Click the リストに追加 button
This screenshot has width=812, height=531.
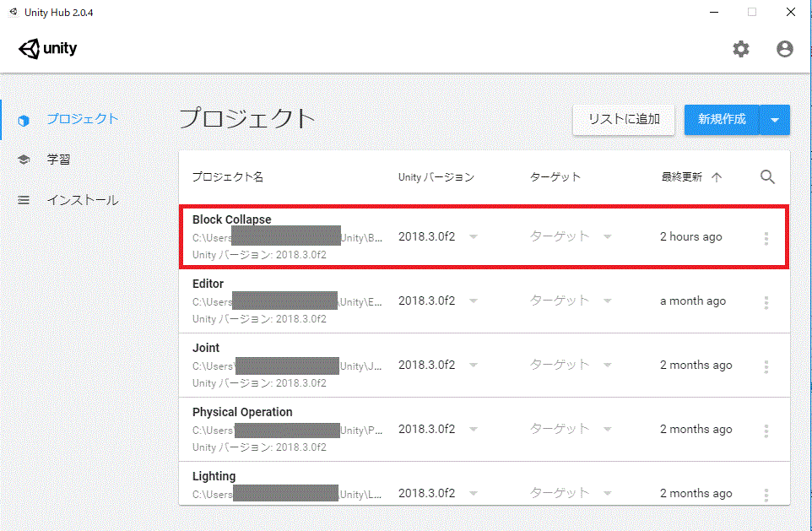(624, 120)
